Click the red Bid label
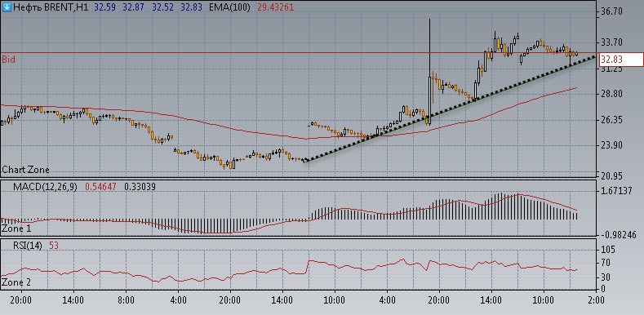The image size is (644, 315). [8, 60]
